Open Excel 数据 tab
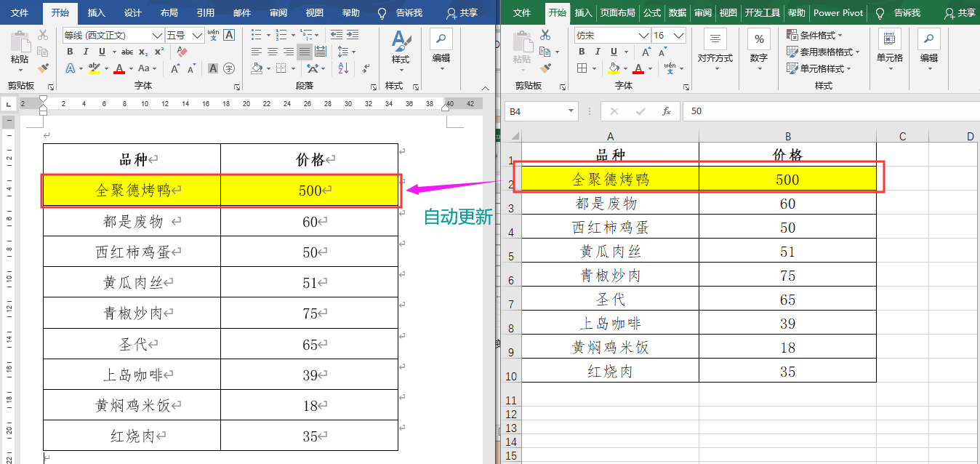The height and width of the screenshot is (464, 980). point(677,13)
